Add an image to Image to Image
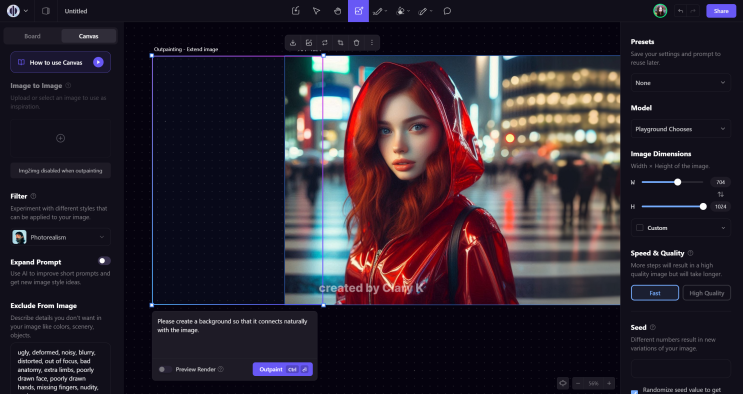Viewport: 743px width, 394px height. 61,138
